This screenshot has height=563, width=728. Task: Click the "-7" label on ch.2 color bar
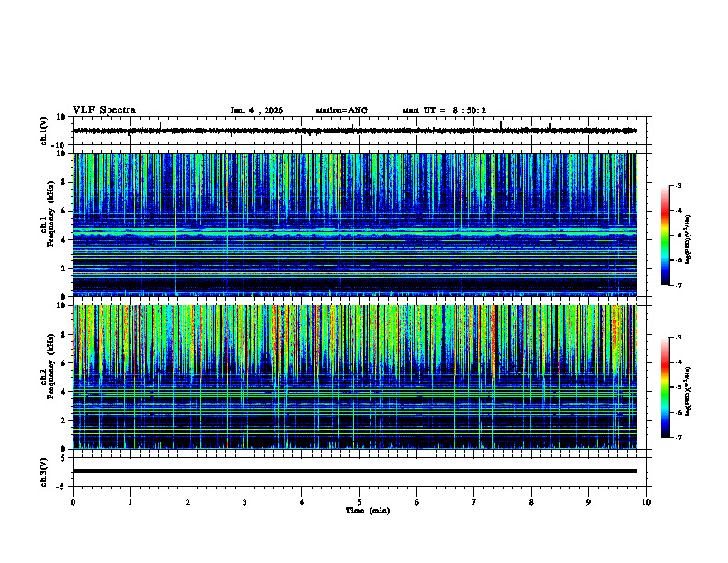click(678, 437)
